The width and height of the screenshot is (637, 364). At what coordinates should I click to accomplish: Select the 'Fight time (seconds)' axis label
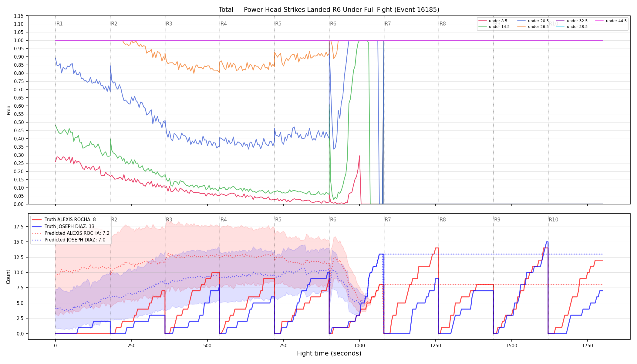(329, 353)
